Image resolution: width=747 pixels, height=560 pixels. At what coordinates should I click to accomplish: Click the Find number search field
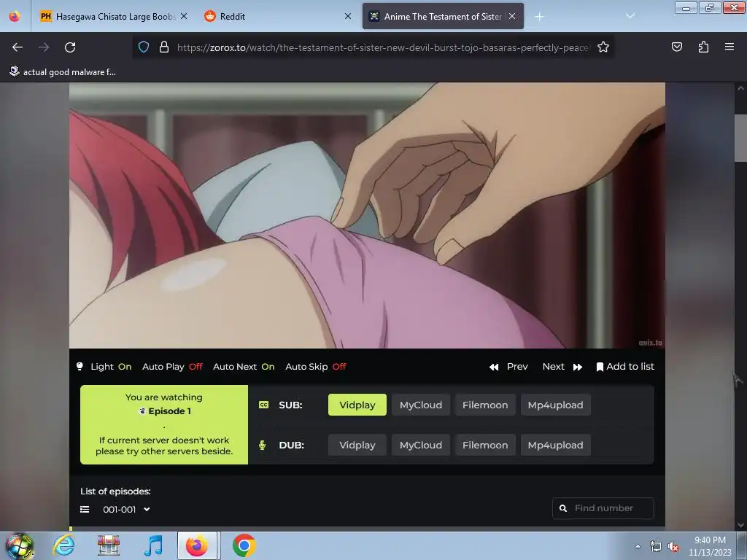(603, 508)
